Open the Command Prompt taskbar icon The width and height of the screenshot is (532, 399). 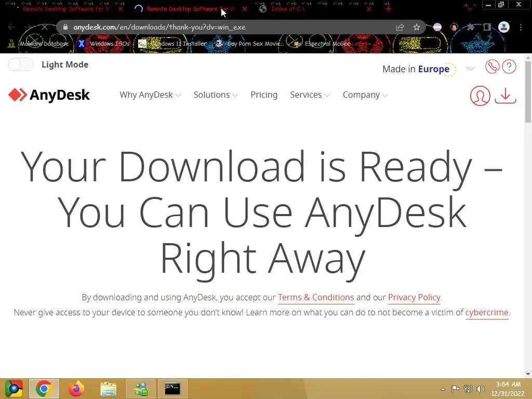[x=172, y=389]
